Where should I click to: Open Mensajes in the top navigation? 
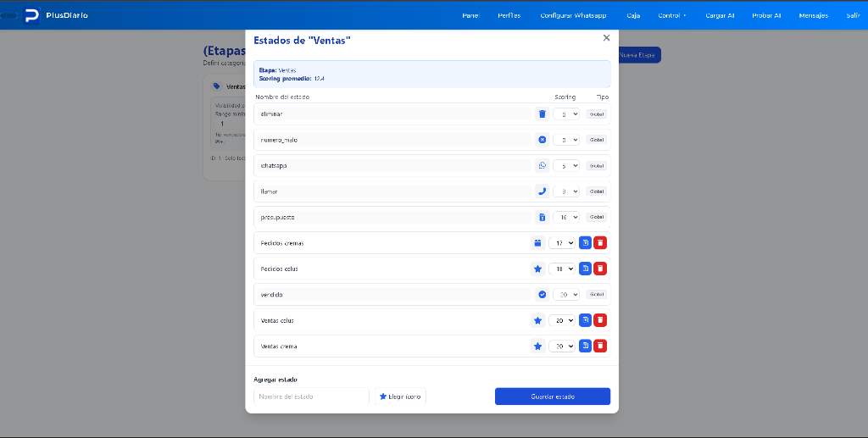pyautogui.click(x=814, y=15)
